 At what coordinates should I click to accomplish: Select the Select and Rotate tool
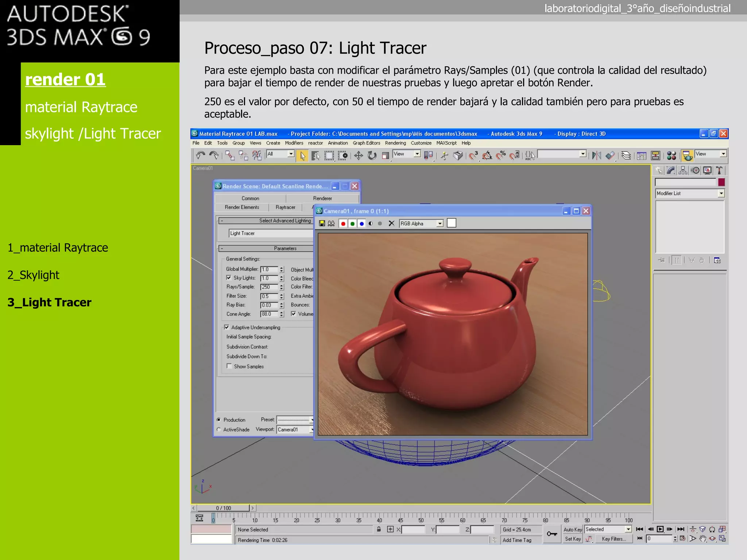coord(372,156)
